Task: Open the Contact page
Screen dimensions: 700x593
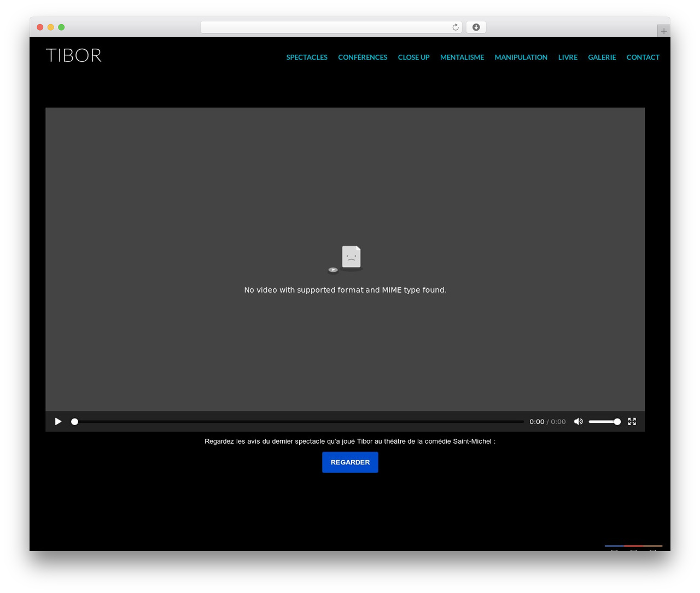Action: [x=643, y=57]
